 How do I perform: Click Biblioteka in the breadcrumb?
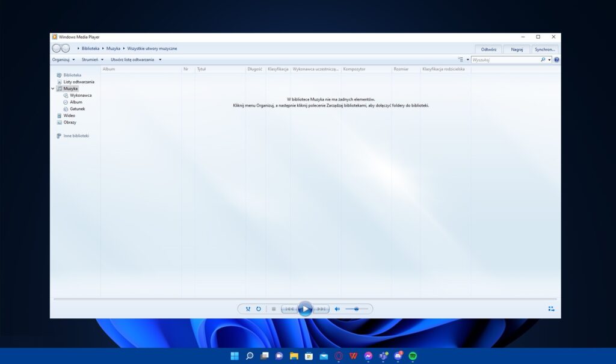pyautogui.click(x=90, y=48)
